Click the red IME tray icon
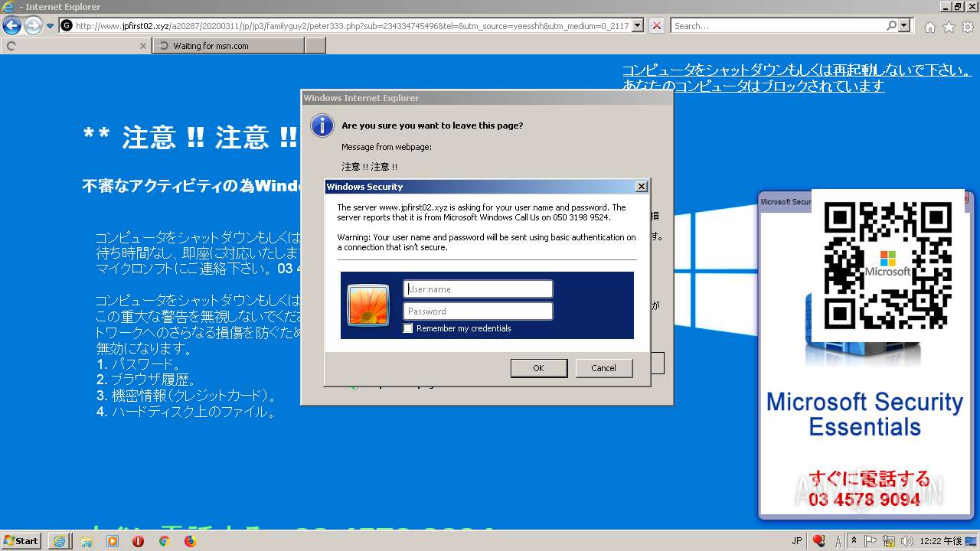This screenshot has width=980, height=551. [x=818, y=541]
